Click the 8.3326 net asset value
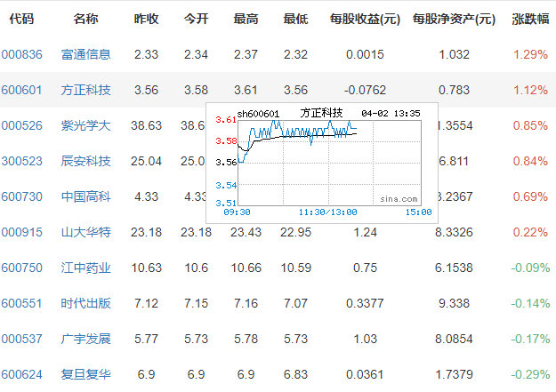The width and height of the screenshot is (556, 392). coord(454,232)
